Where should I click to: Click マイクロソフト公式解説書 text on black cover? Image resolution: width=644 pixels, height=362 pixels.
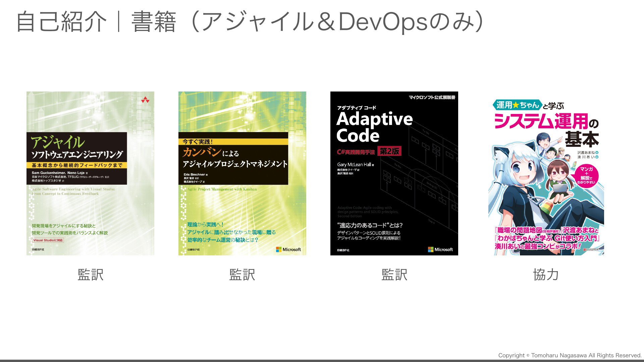432,98
